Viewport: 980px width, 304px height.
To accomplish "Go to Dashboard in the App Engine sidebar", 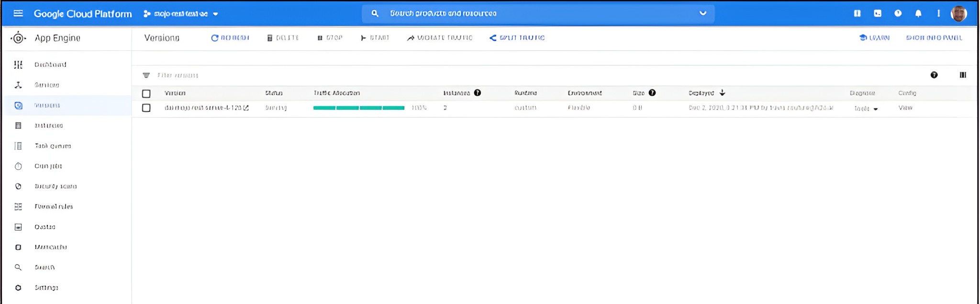I will pyautogui.click(x=50, y=65).
